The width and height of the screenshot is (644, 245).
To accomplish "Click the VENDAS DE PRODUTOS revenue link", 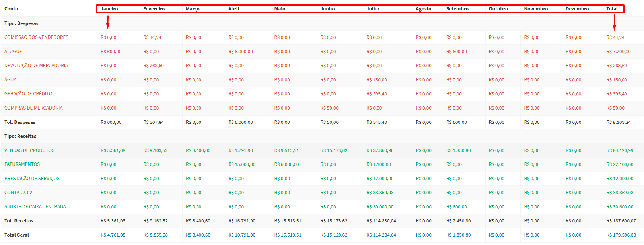I will 29,150.
